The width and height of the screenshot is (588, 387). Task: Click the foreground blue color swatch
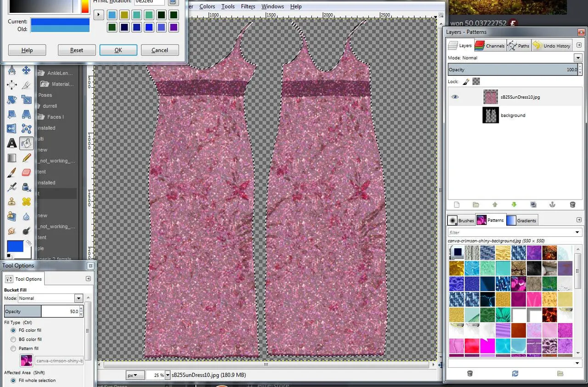[x=15, y=247]
